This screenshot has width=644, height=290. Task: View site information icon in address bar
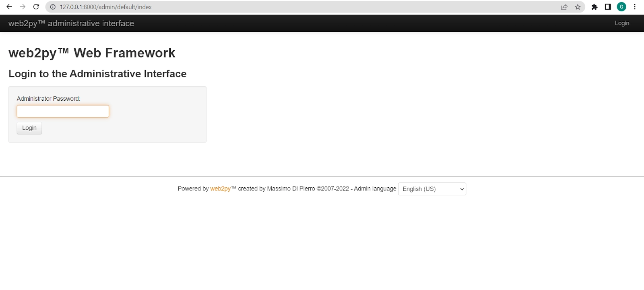(x=53, y=7)
